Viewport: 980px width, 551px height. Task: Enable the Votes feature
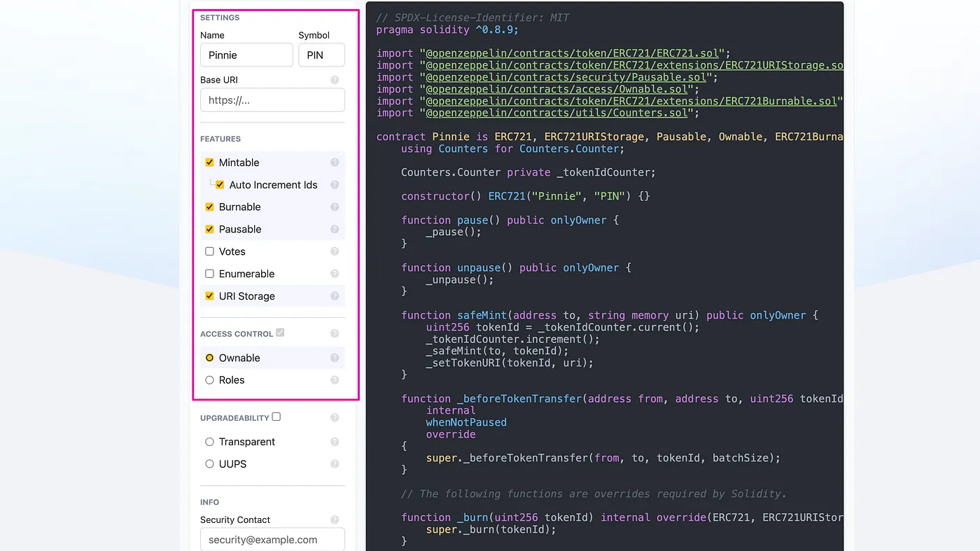209,251
